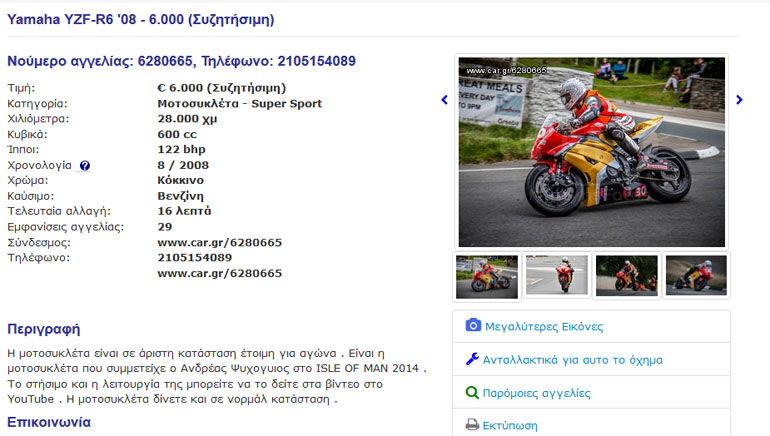The height and width of the screenshot is (436, 770).
Task: Open Ανταλλακτικά για αυτο το όχημα link
Action: 572,360
